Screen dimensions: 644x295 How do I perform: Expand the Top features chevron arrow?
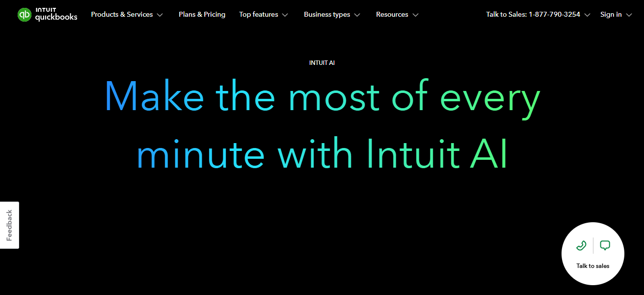(286, 15)
